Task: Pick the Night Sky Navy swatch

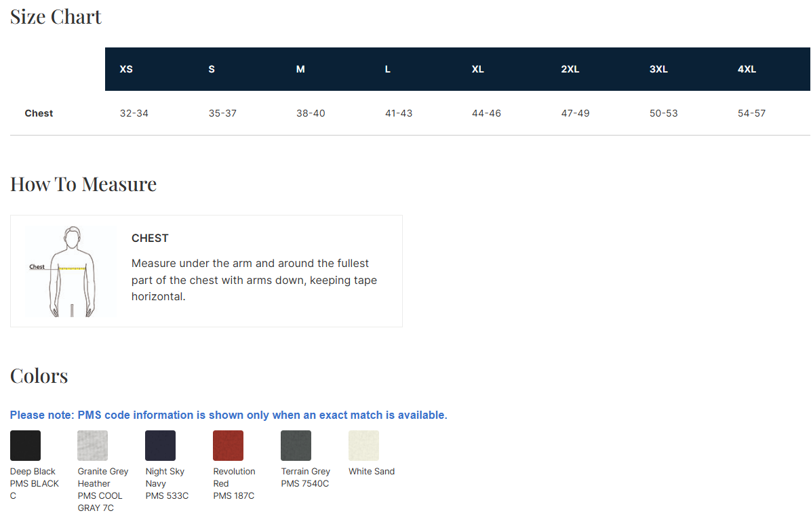Action: pos(160,445)
